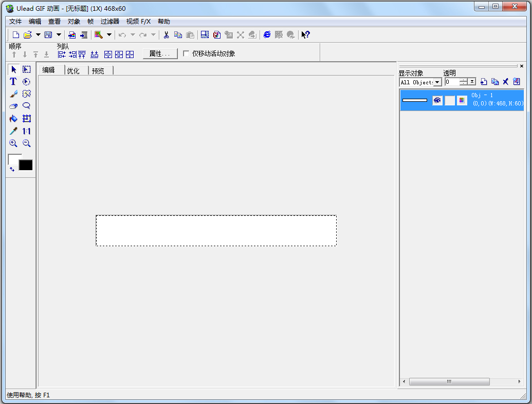Align objects to top icon

[82, 54]
